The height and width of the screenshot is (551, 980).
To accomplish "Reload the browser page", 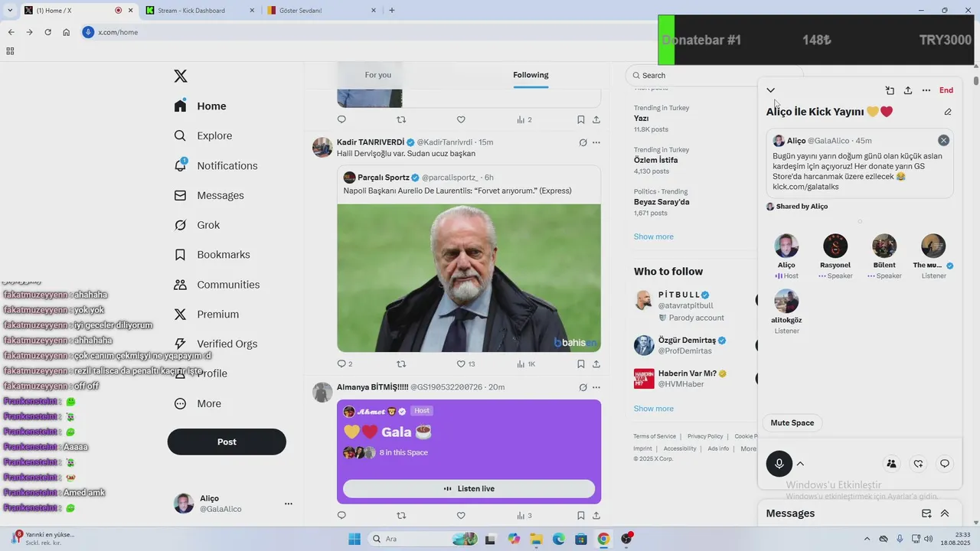I will pos(47,32).
